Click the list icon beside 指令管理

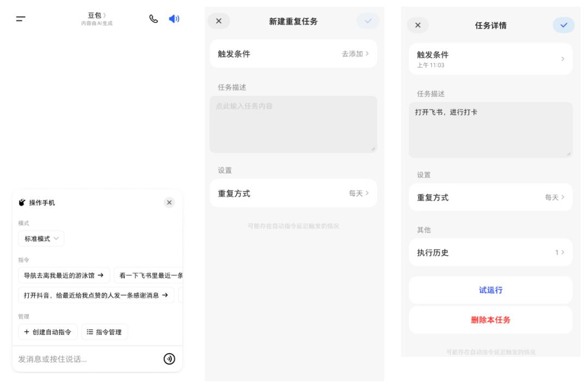coord(90,332)
